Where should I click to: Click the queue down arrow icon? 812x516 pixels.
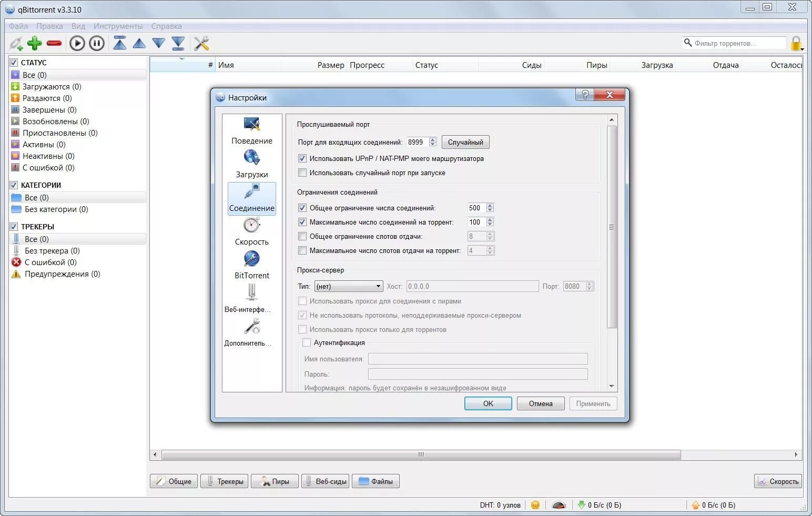point(159,43)
